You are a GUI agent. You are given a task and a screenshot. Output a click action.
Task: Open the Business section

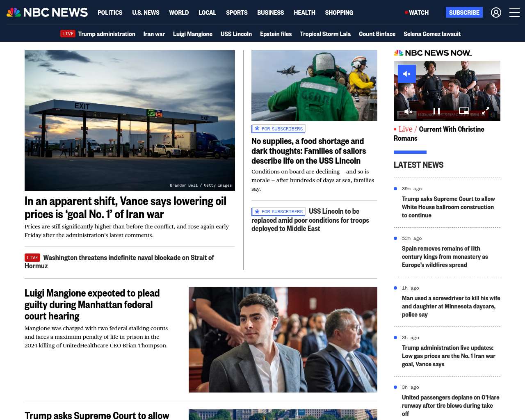point(270,13)
